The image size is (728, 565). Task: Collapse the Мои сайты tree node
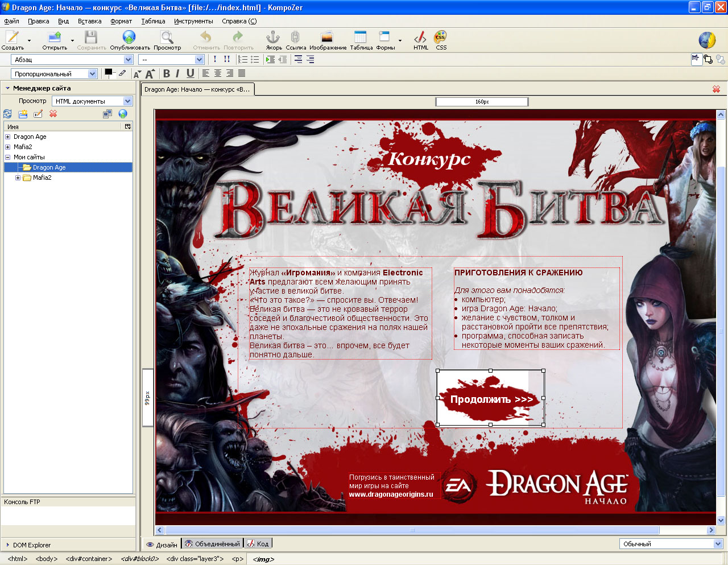pos(7,157)
